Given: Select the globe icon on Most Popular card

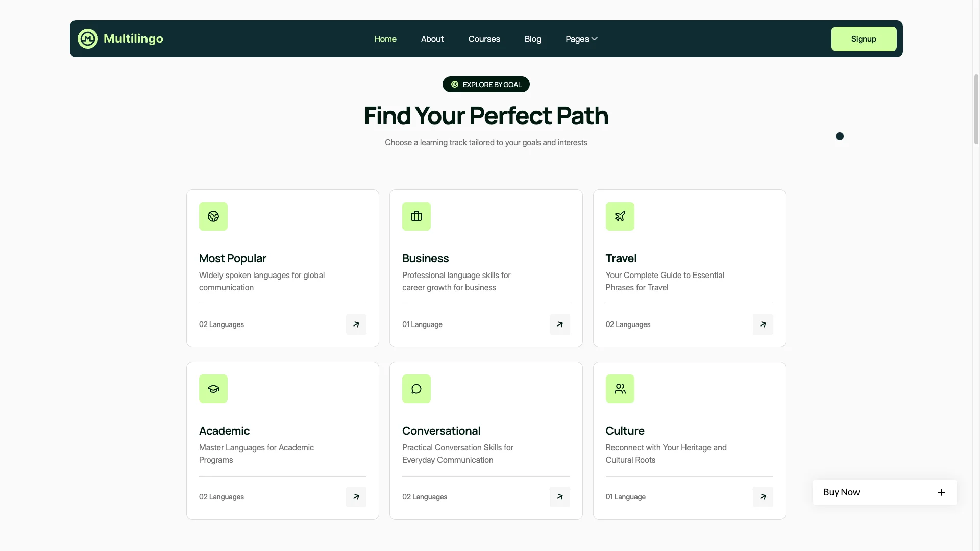Looking at the screenshot, I should pos(213,216).
